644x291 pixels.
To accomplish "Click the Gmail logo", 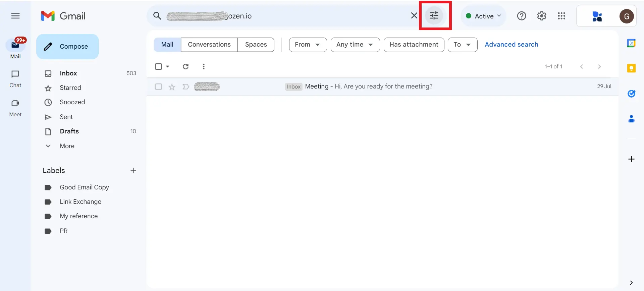I will click(63, 16).
